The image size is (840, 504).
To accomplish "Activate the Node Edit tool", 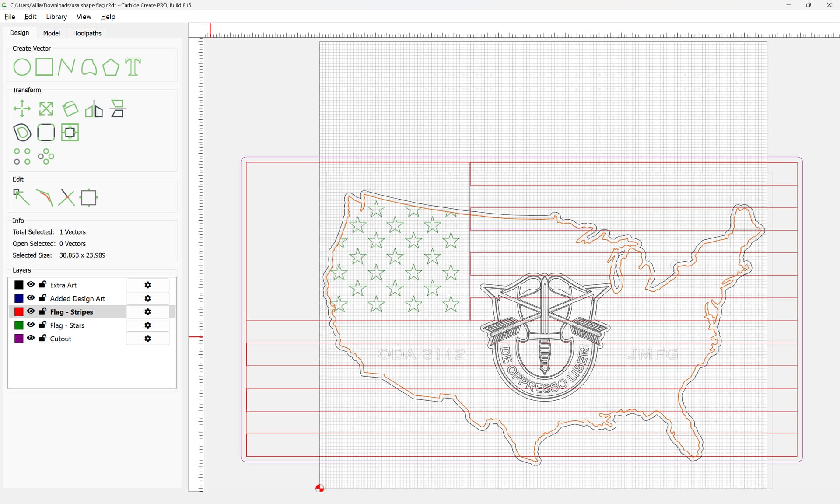I will [x=21, y=197].
